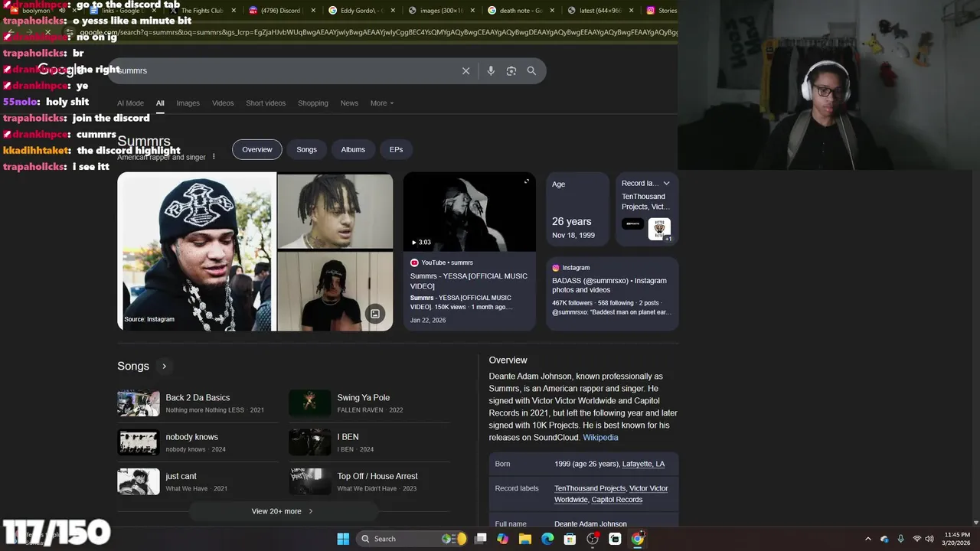Open the I BEN song
Screen dimensions: 980x551
click(x=367, y=442)
